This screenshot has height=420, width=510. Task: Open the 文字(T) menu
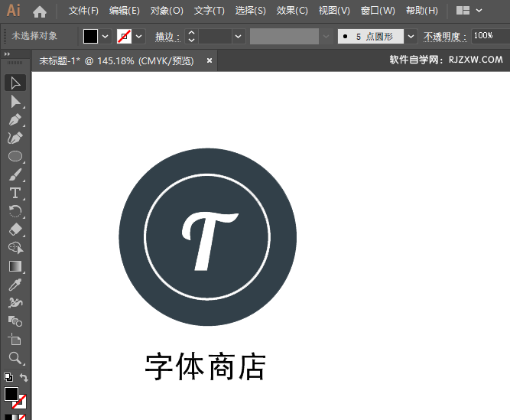pyautogui.click(x=210, y=11)
